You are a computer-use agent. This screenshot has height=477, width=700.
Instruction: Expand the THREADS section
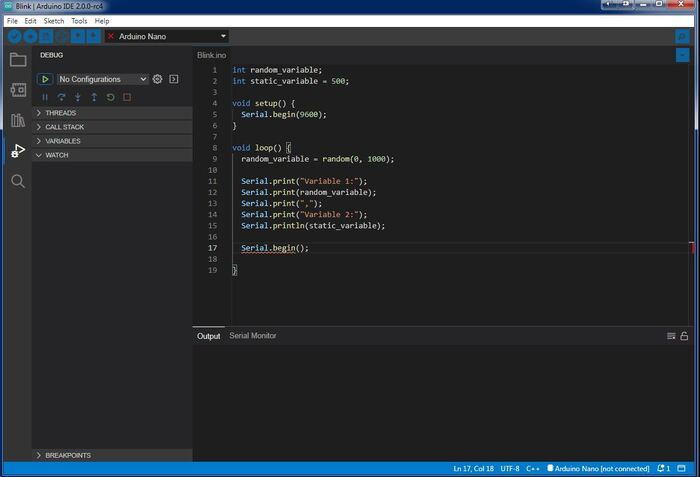pyautogui.click(x=60, y=113)
